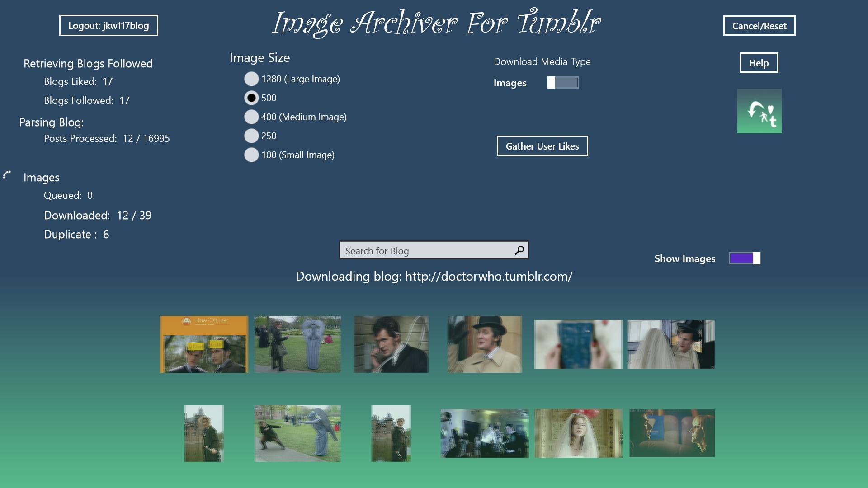
Task: Click the man on telephone thumbnail
Action: [x=391, y=344]
